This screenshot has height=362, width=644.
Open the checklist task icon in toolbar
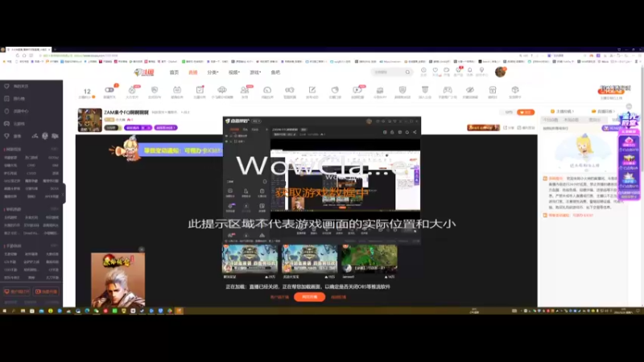200,90
